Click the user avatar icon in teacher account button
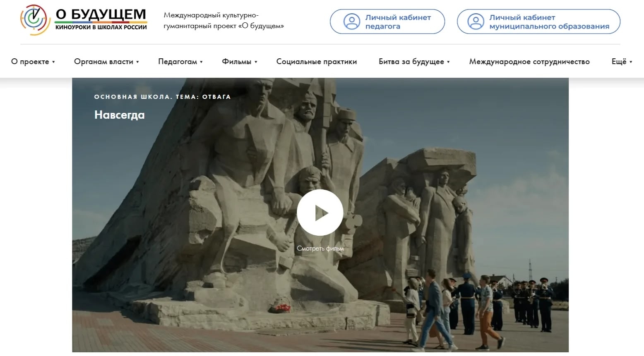The height and width of the screenshot is (356, 644). (x=352, y=22)
